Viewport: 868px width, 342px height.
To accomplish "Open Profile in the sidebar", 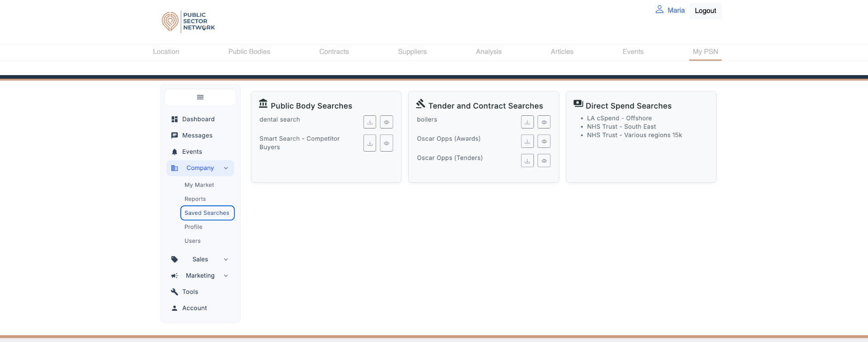I will 193,227.
